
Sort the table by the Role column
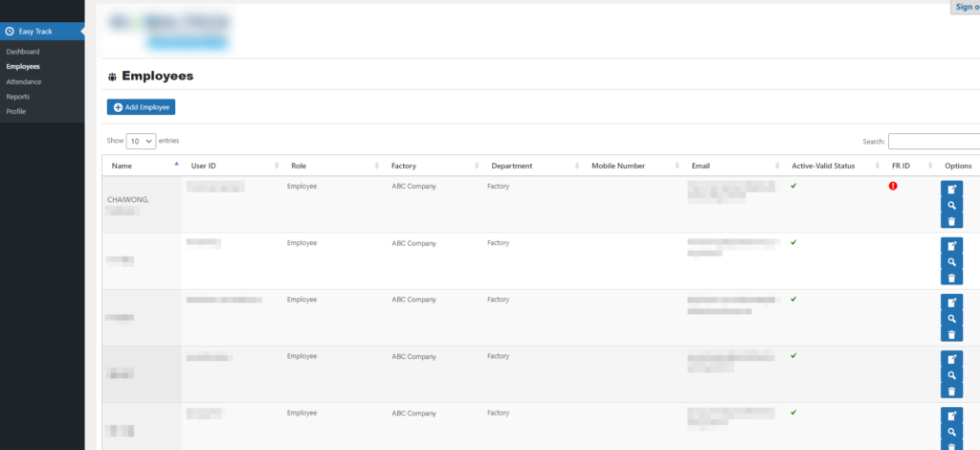coord(332,166)
